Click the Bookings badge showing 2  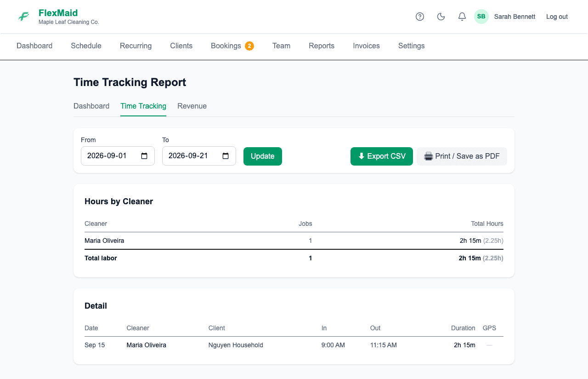coord(249,46)
